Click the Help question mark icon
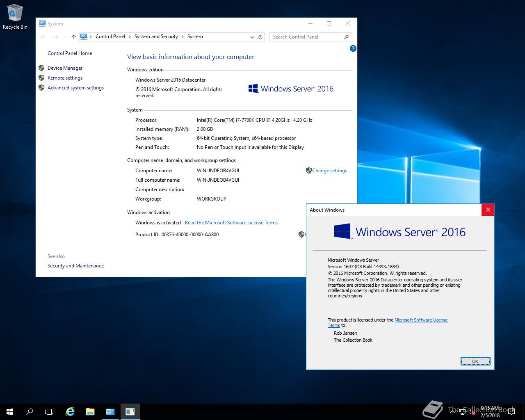The width and height of the screenshot is (525, 420). pos(353,48)
